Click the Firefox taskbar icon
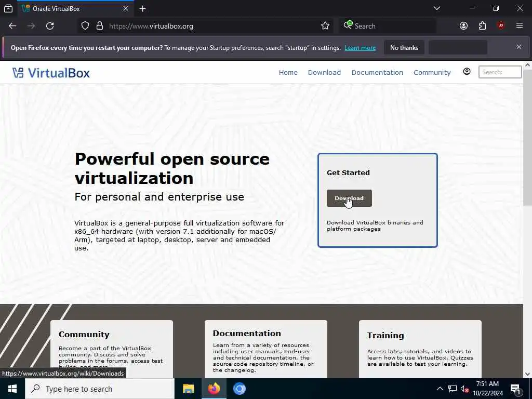 (x=214, y=389)
